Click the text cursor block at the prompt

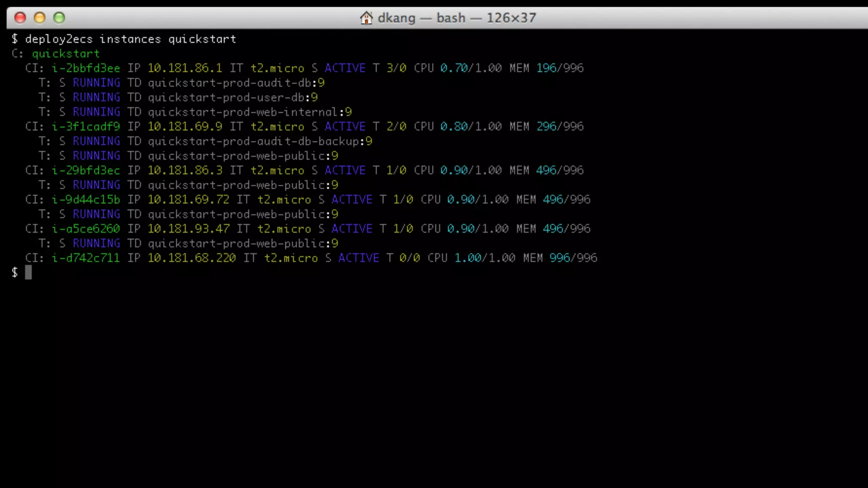[x=28, y=272]
